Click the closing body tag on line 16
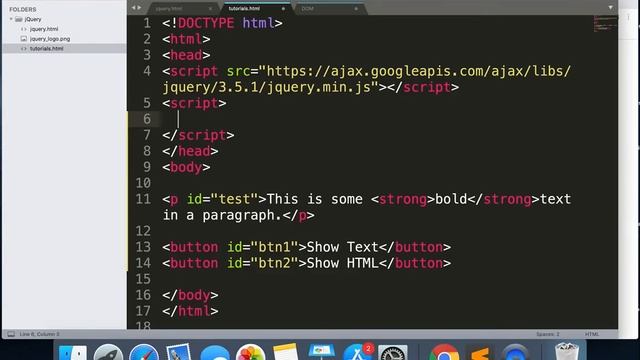Viewport: 640px width, 360px height. click(x=190, y=295)
